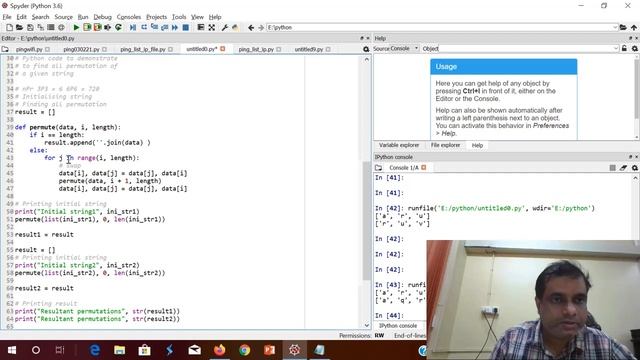Switch to ping_list_ip_file.py tab
The width and height of the screenshot is (640, 360).
pos(143,49)
